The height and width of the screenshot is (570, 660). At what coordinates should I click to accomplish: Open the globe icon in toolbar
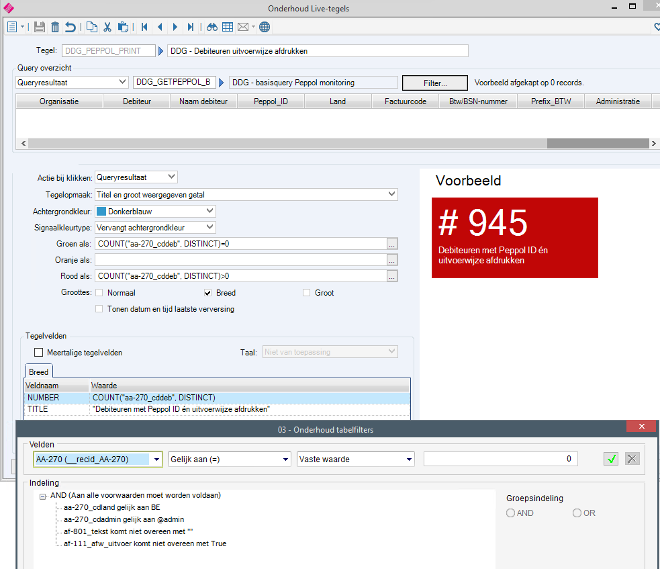click(x=266, y=27)
